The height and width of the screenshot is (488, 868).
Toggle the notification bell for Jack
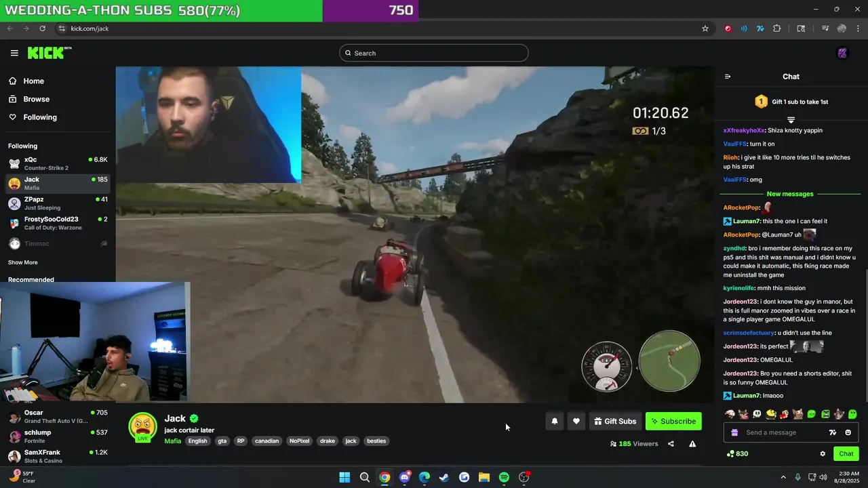(x=555, y=421)
